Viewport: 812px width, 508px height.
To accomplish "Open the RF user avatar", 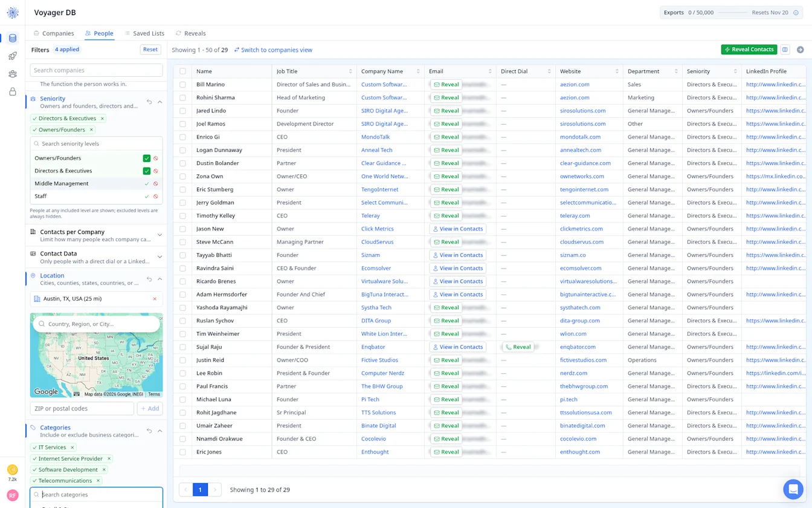I will pyautogui.click(x=13, y=495).
